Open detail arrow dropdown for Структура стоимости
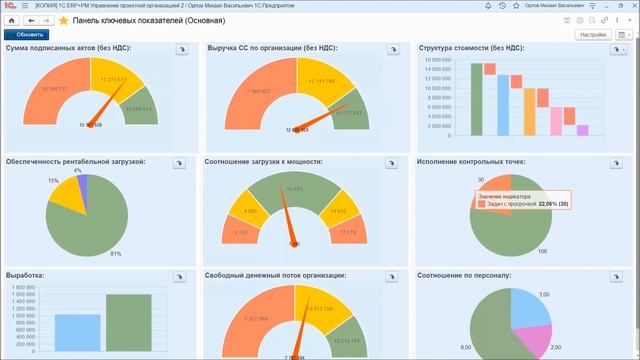This screenshot has height=360, width=640. pyautogui.click(x=618, y=49)
